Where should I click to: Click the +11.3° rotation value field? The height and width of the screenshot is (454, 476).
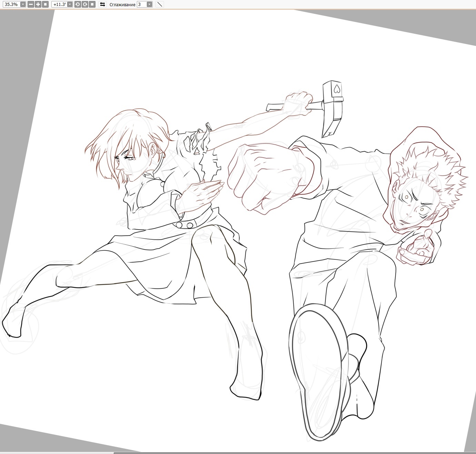pyautogui.click(x=59, y=4)
